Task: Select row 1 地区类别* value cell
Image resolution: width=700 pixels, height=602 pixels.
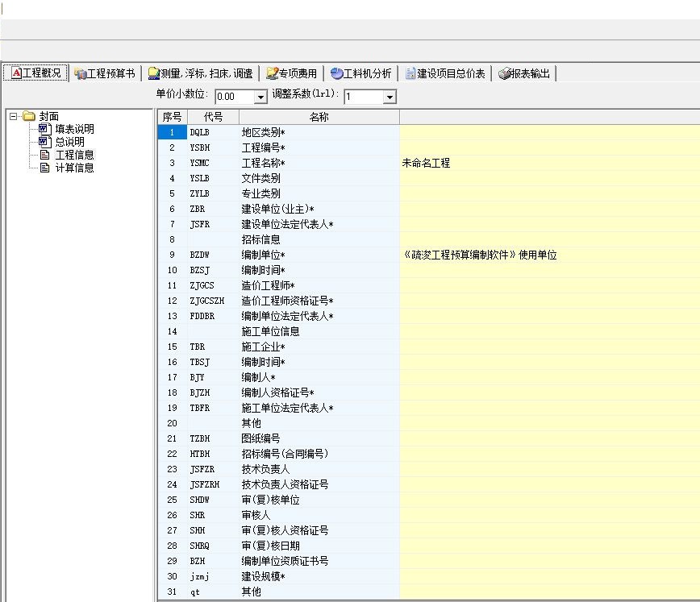Action: (549, 132)
